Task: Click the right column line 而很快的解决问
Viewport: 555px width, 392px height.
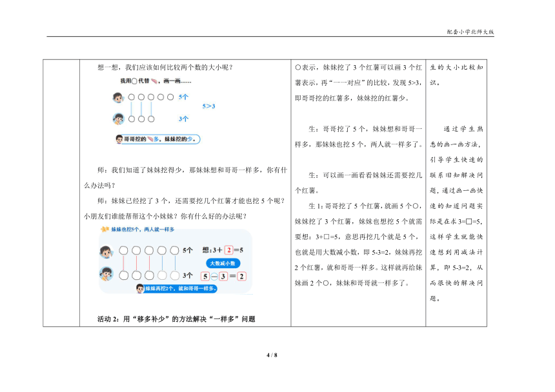Action: click(457, 283)
